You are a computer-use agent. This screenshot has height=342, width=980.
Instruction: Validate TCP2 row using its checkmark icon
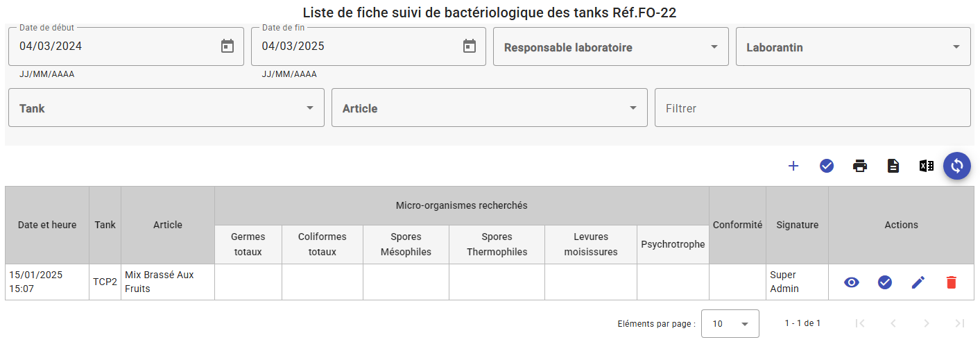pyautogui.click(x=885, y=282)
